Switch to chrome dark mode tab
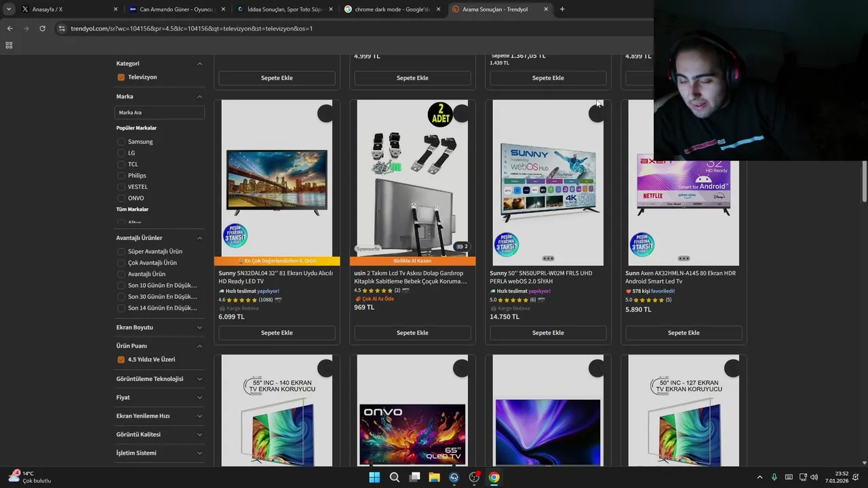 tap(391, 9)
